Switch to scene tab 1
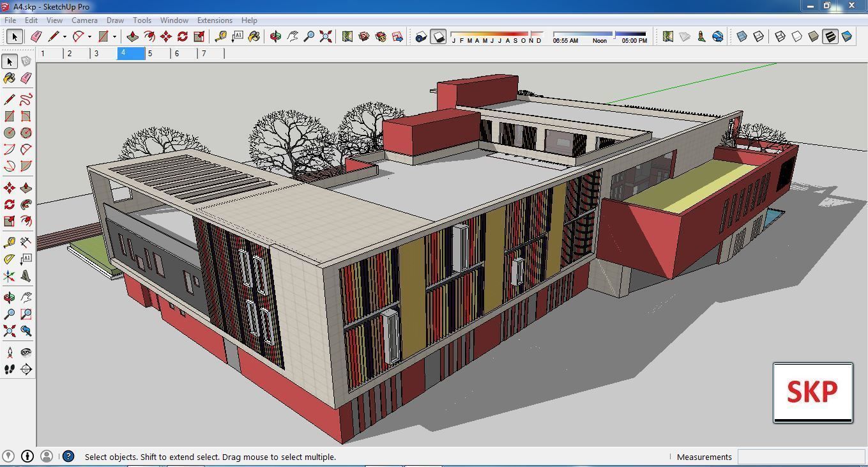868x467 pixels. 50,54
